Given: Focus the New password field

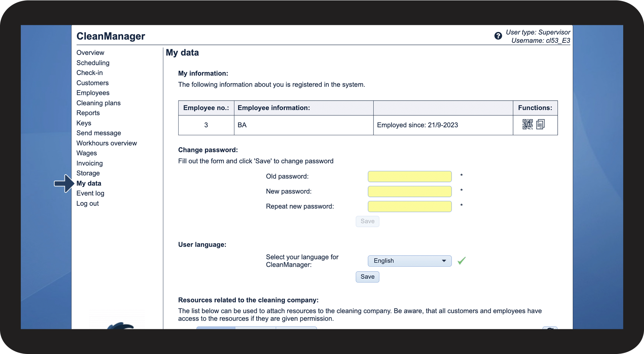Looking at the screenshot, I should (x=409, y=191).
